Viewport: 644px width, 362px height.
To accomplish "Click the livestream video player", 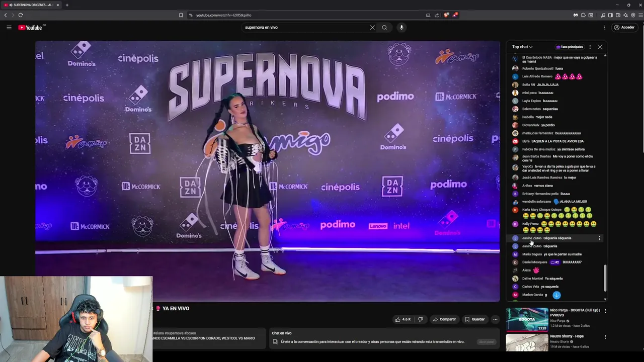I will tap(268, 171).
